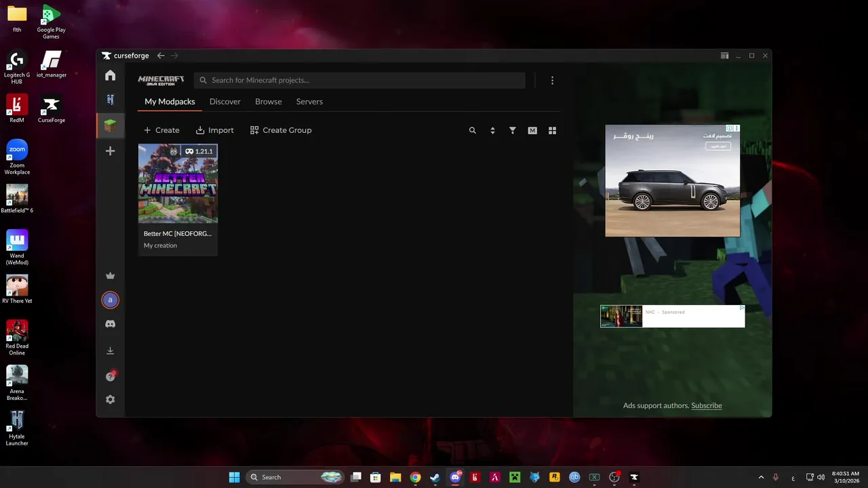Click the modpack search magnifier icon
Viewport: 868px width, 488px height.
(473, 130)
